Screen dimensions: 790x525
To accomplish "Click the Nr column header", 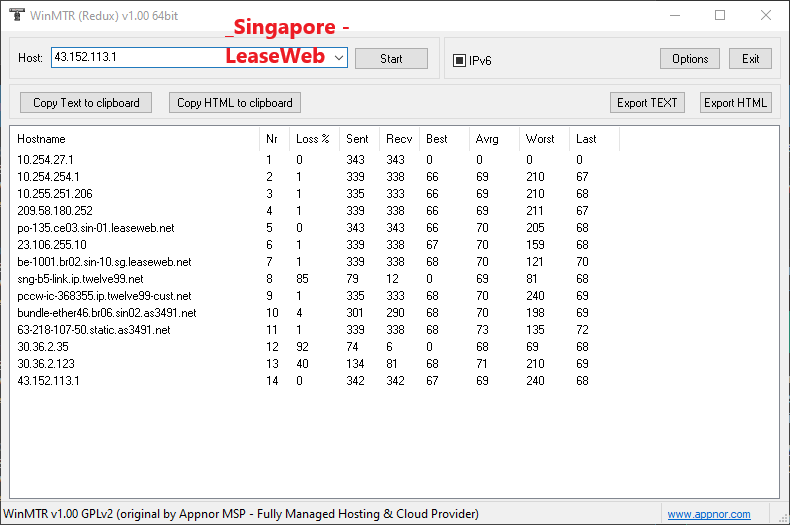I will [x=274, y=139].
